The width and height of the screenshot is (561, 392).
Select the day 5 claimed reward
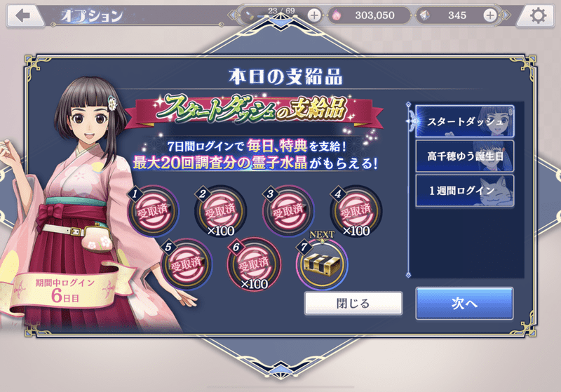[187, 264]
